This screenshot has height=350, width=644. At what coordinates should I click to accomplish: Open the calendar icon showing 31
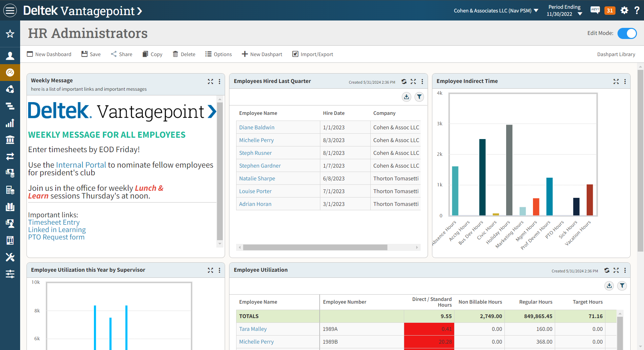(x=609, y=10)
